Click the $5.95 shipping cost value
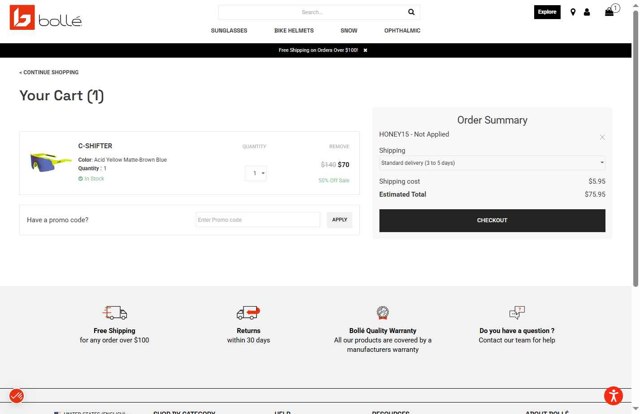Viewport: 640px width, 414px height. pos(597,181)
